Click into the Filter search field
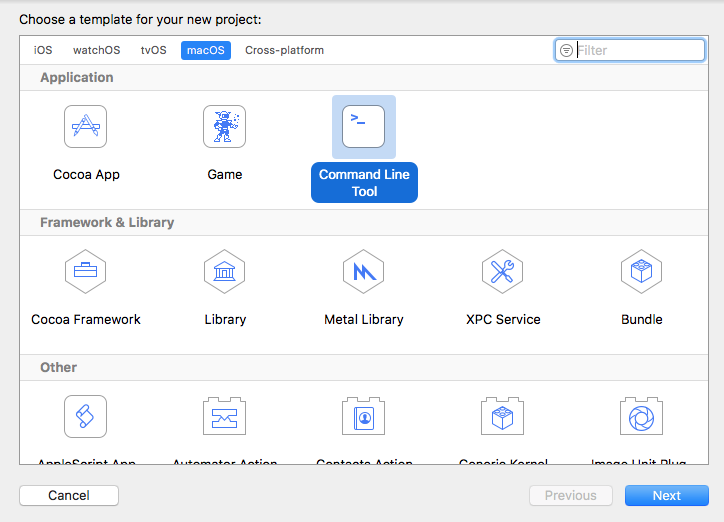The image size is (724, 522). 638,50
